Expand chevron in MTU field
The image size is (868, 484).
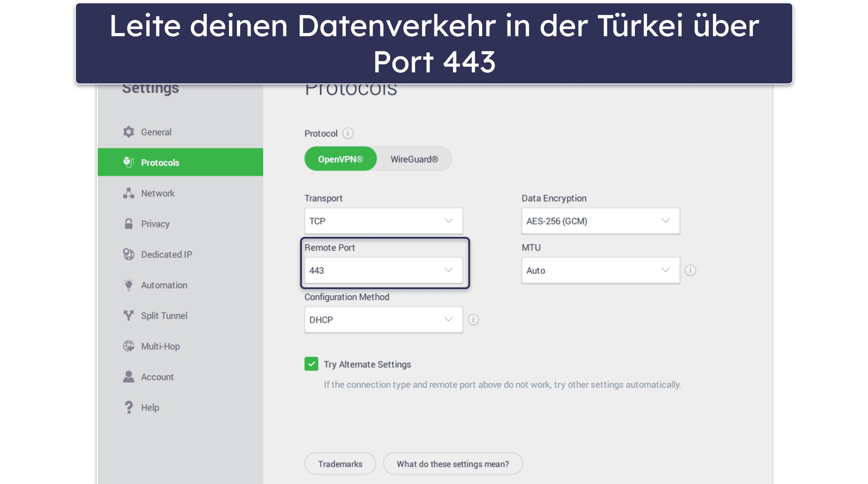[x=665, y=270]
